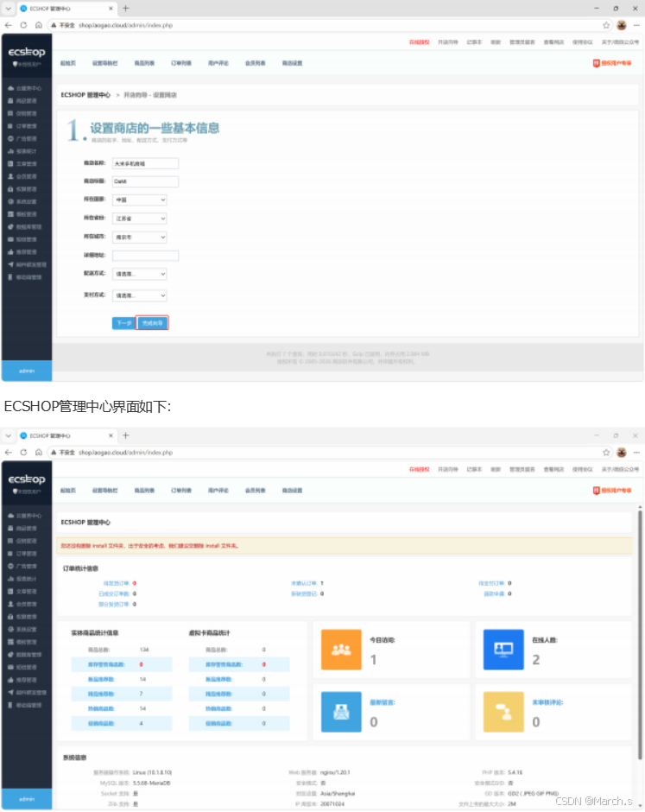This screenshot has width=645, height=812.
Task: Open advertising management icon in wizard page sidebar
Action: pos(10,139)
